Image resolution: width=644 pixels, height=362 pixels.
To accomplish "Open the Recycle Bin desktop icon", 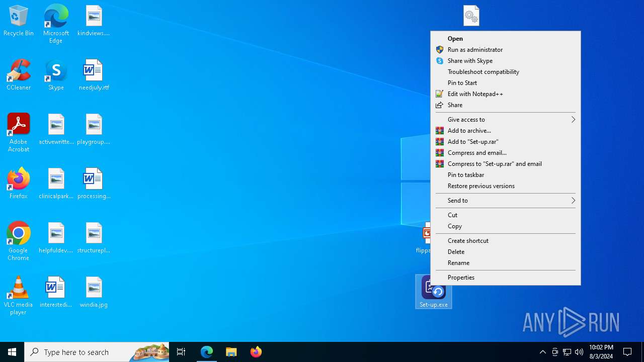I will pos(19,21).
